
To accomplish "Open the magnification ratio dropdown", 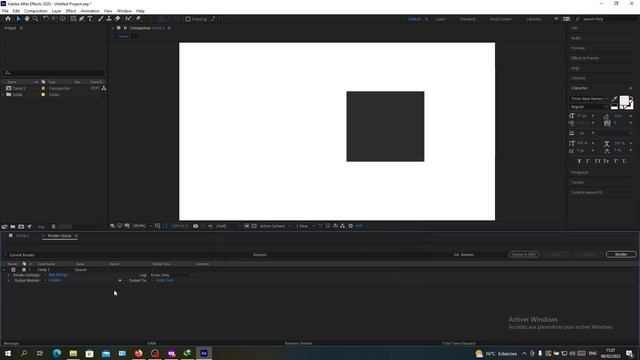I will pos(142,226).
